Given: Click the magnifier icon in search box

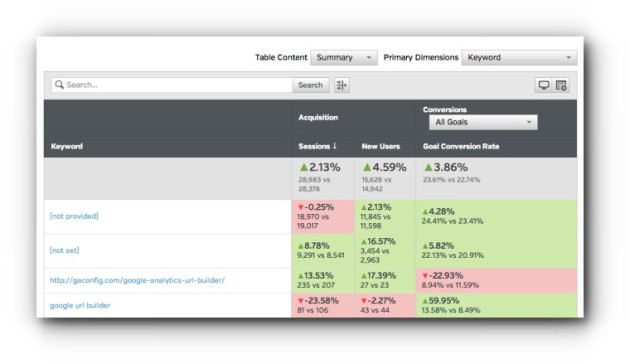Looking at the screenshot, I should pyautogui.click(x=59, y=85).
